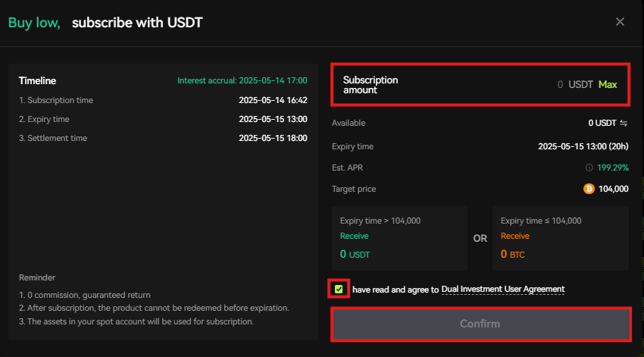
Task: Click the Max subscription amount link
Action: [x=608, y=85]
